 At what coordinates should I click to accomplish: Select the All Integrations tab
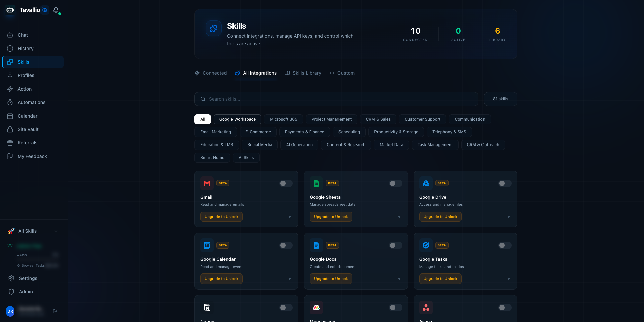pyautogui.click(x=256, y=73)
